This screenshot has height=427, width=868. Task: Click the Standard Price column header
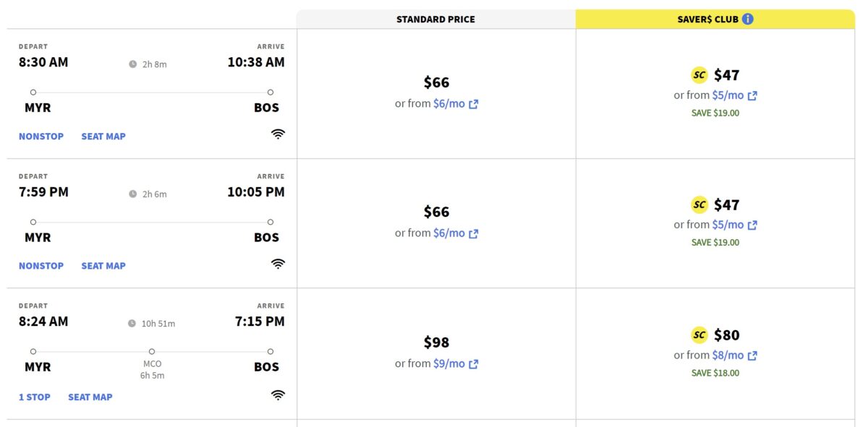435,20
